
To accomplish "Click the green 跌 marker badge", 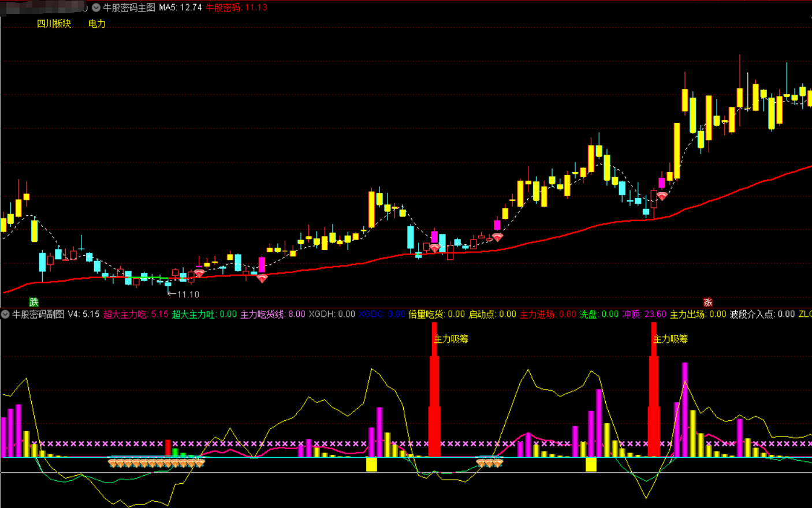I will pos(34,302).
